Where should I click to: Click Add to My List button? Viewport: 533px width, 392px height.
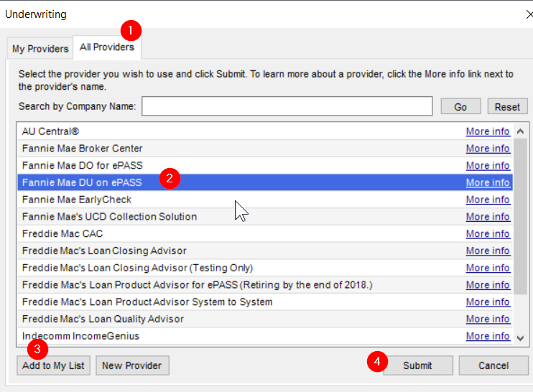(x=53, y=365)
